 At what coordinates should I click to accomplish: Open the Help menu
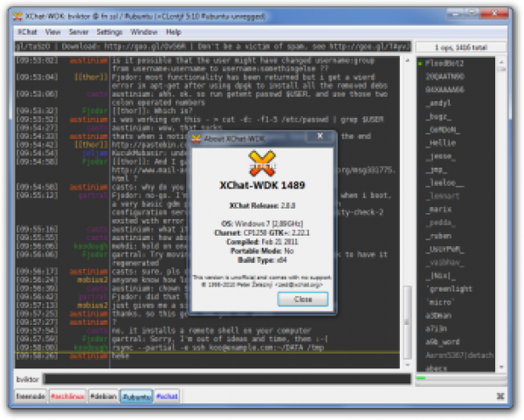tap(174, 32)
